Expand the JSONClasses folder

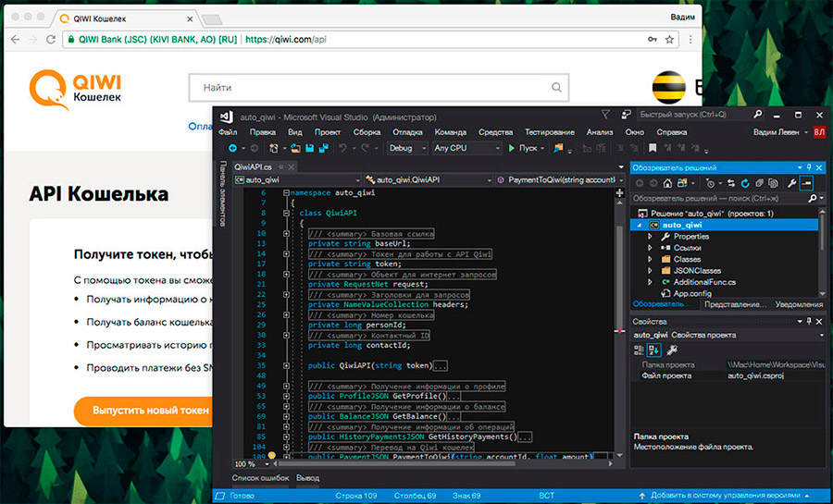(650, 271)
